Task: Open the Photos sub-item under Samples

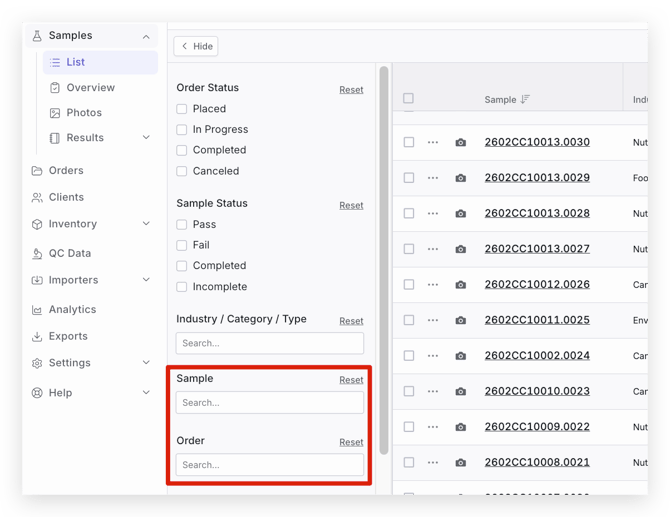Action: pyautogui.click(x=84, y=113)
